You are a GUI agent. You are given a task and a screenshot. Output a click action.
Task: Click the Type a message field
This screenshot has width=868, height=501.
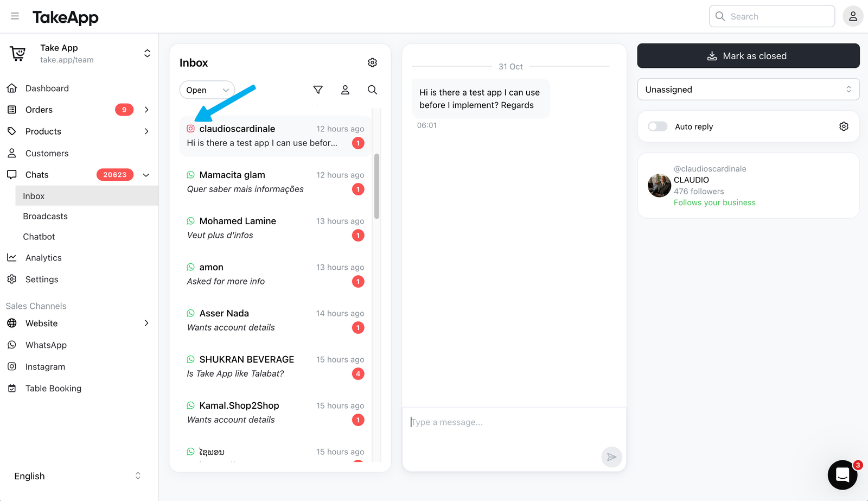pos(514,422)
